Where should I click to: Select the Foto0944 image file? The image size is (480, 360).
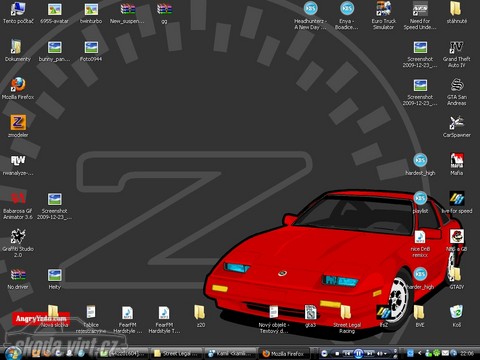(91, 51)
